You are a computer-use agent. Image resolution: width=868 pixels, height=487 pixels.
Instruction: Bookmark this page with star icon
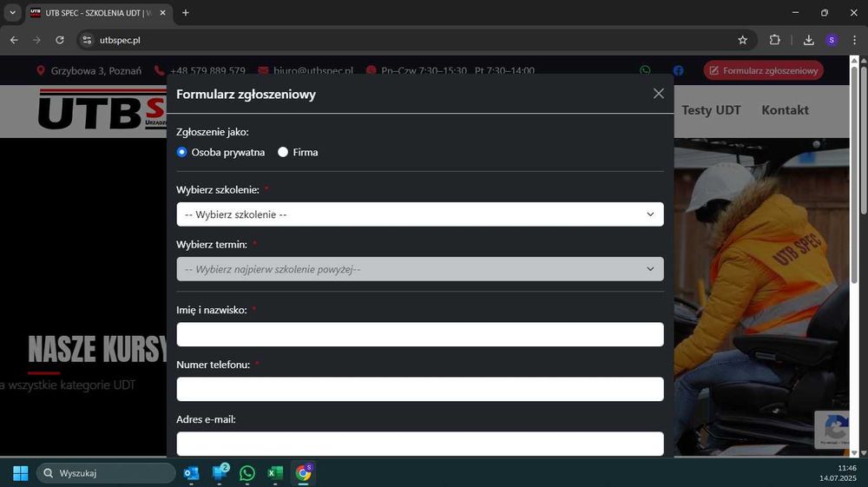click(742, 40)
